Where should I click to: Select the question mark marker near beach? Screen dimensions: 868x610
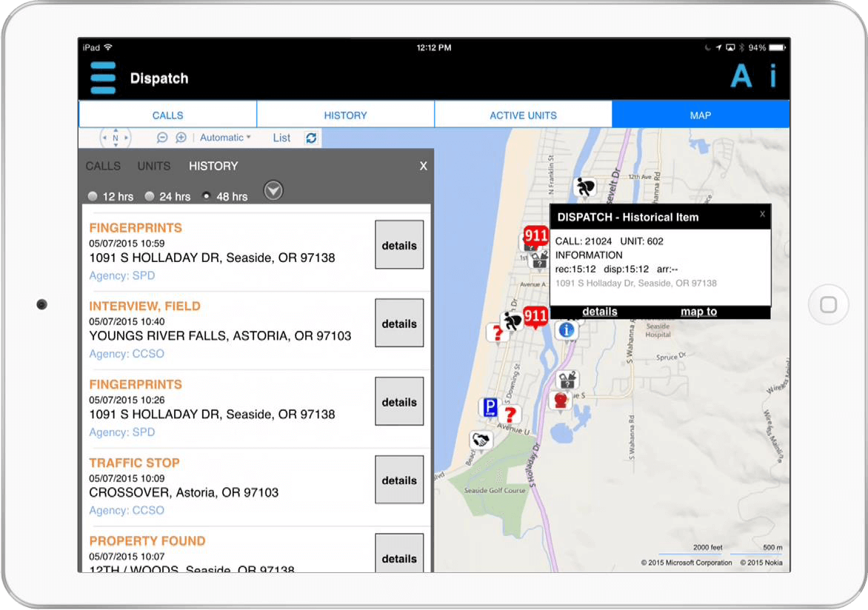coord(496,333)
